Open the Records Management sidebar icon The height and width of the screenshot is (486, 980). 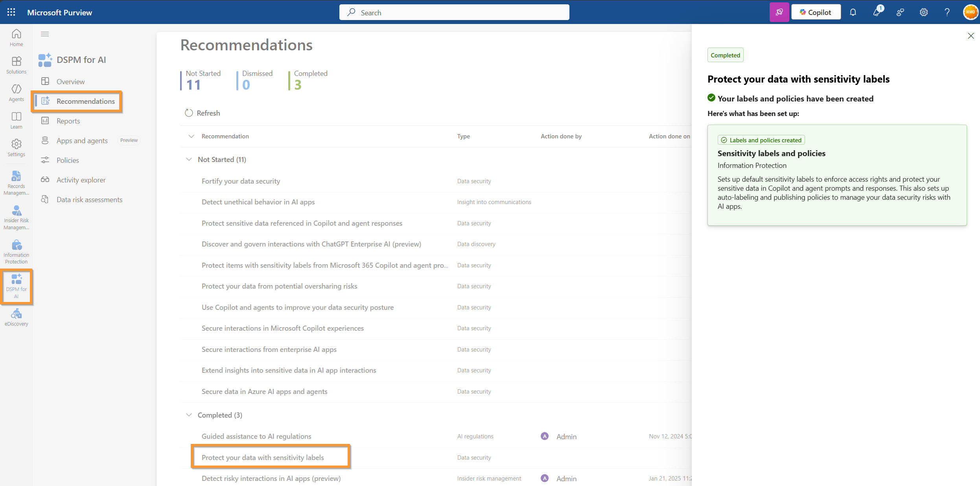click(x=16, y=183)
